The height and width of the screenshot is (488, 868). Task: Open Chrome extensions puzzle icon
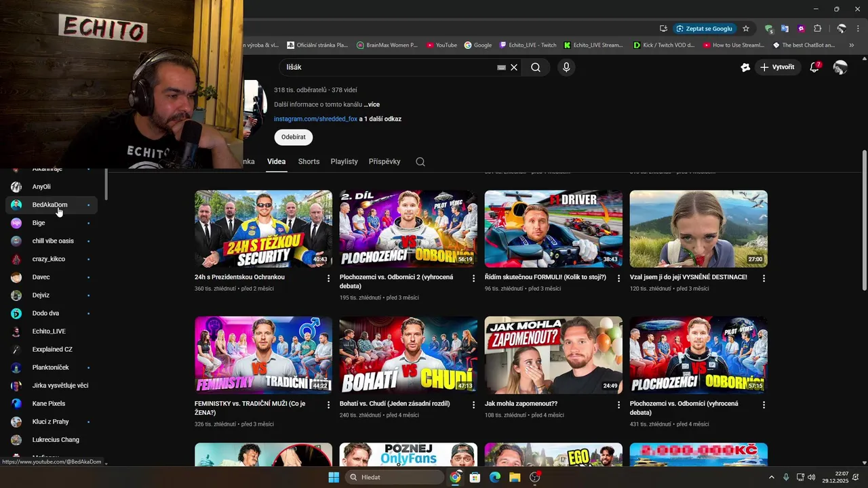click(818, 28)
